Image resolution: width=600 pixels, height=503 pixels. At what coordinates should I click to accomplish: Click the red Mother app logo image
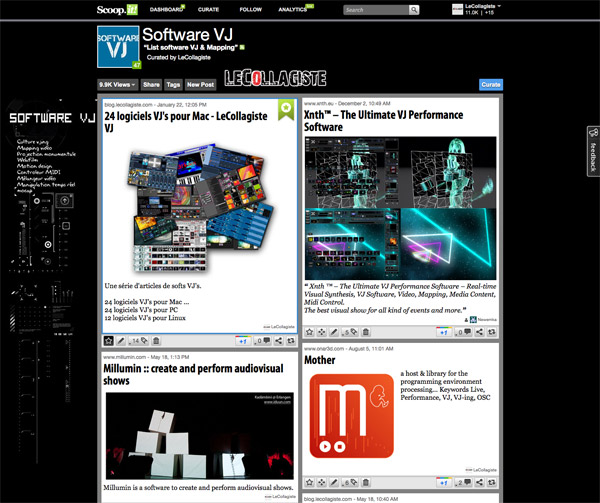point(352,416)
